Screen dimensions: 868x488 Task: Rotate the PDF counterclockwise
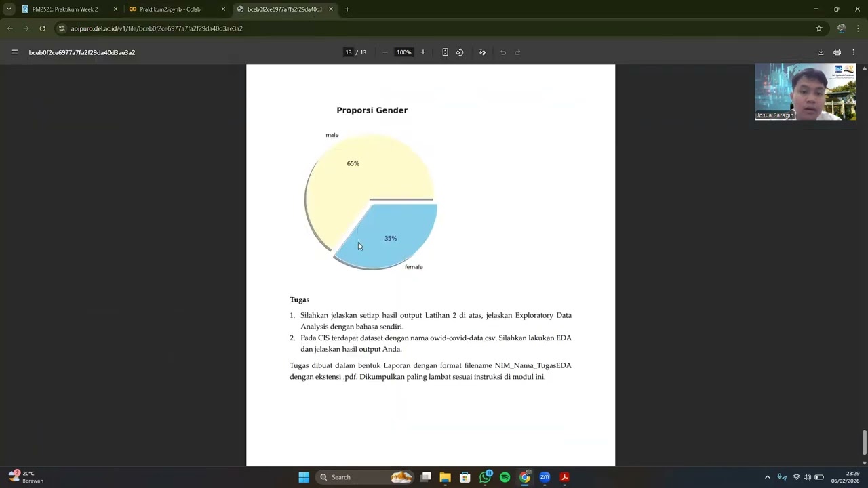coord(460,52)
